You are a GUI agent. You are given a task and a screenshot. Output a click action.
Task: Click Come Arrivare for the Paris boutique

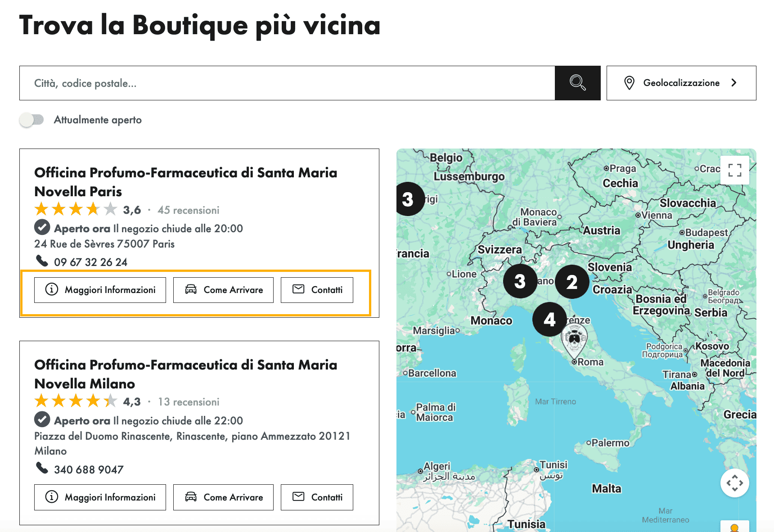pos(223,290)
